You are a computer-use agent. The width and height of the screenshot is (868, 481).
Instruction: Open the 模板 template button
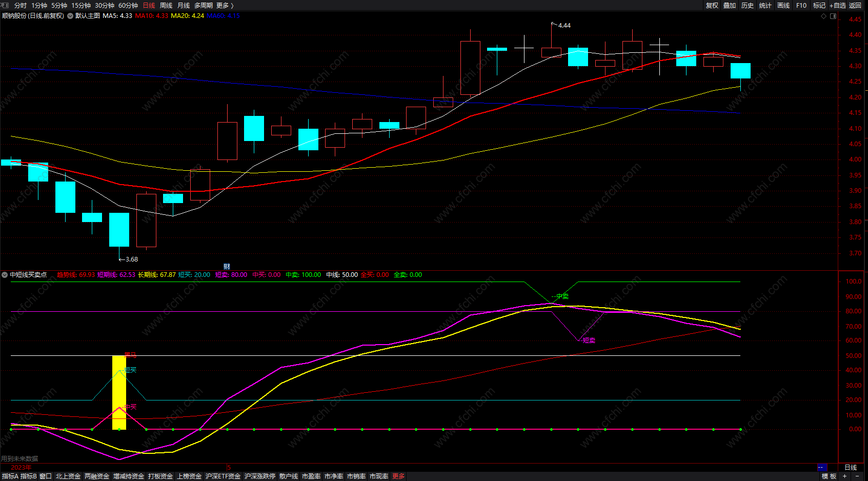pyautogui.click(x=829, y=476)
